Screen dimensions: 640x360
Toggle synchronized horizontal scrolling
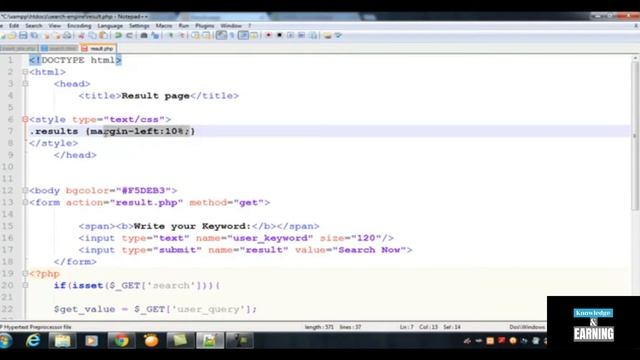pos(207,36)
